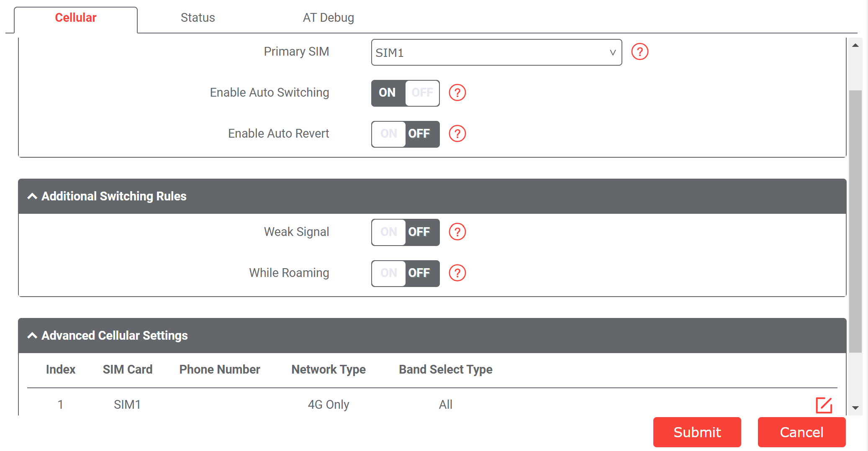Edit the SIM1 row settings
Screen dimensions: 868x451
point(824,405)
